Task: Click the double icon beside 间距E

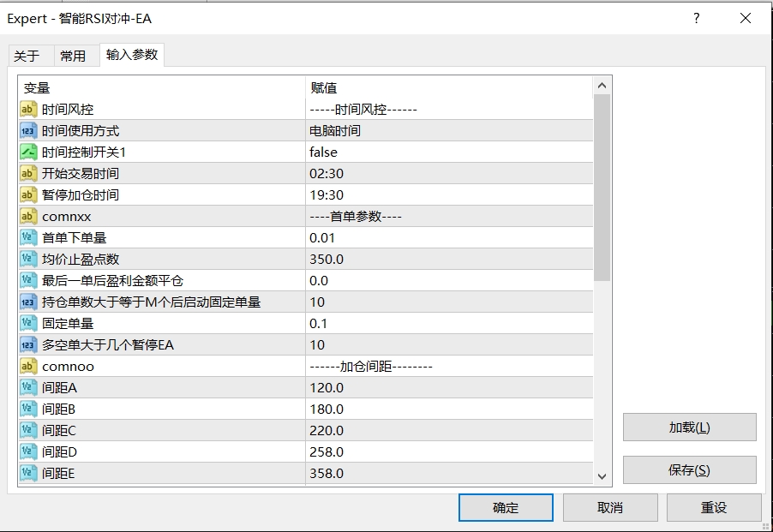Action: [28, 474]
